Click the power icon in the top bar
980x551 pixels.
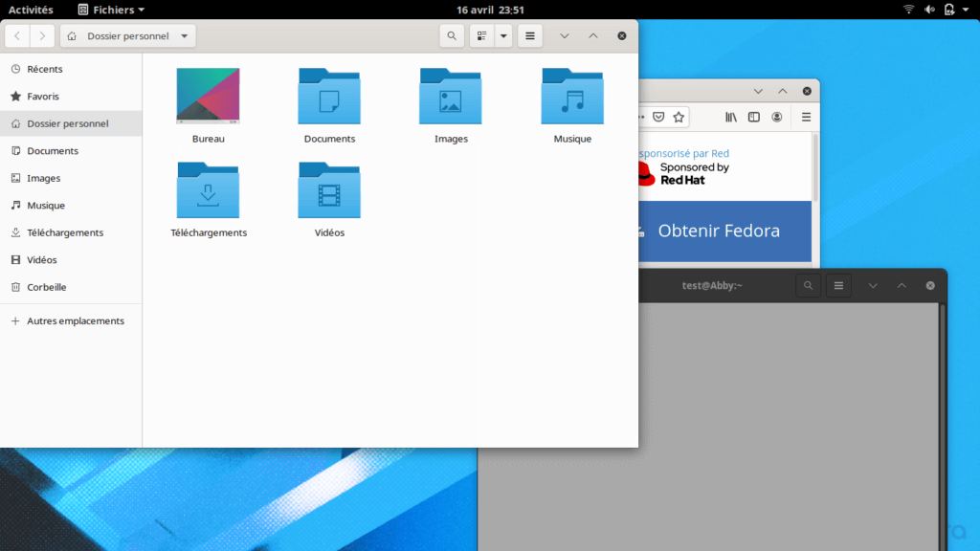(x=949, y=10)
